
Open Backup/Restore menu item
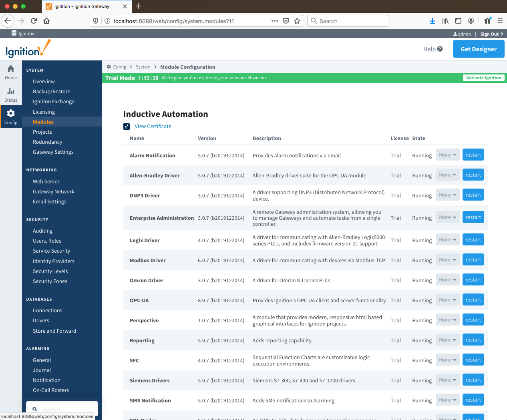point(51,91)
